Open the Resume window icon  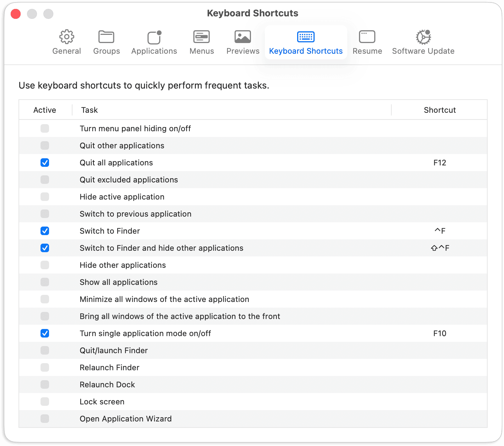click(x=367, y=37)
